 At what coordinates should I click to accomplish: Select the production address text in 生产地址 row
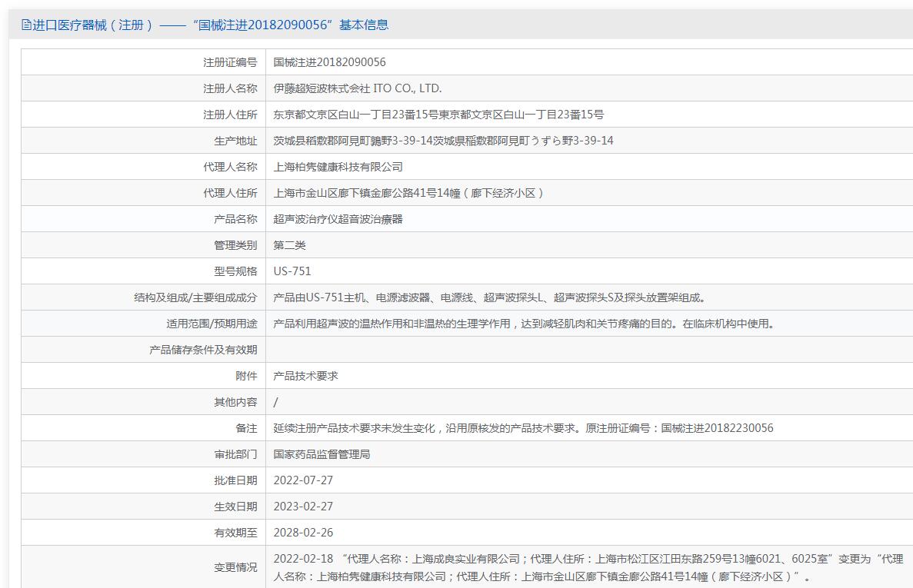443,141
